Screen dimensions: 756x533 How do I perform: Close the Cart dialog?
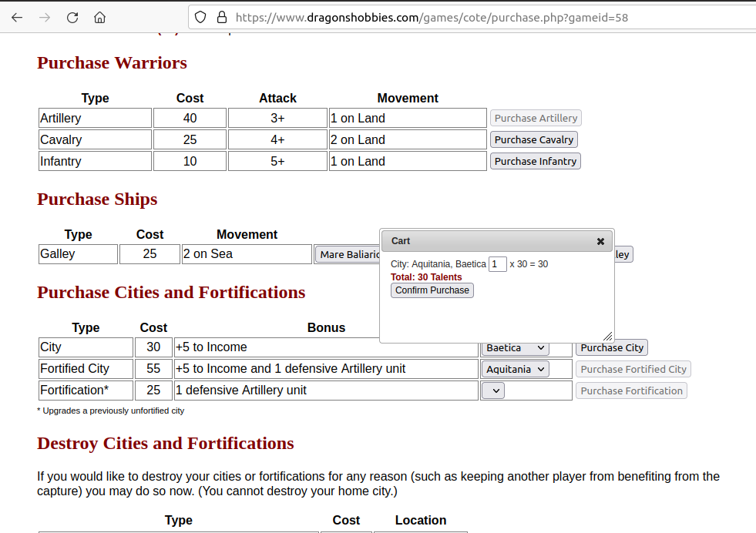(x=600, y=241)
